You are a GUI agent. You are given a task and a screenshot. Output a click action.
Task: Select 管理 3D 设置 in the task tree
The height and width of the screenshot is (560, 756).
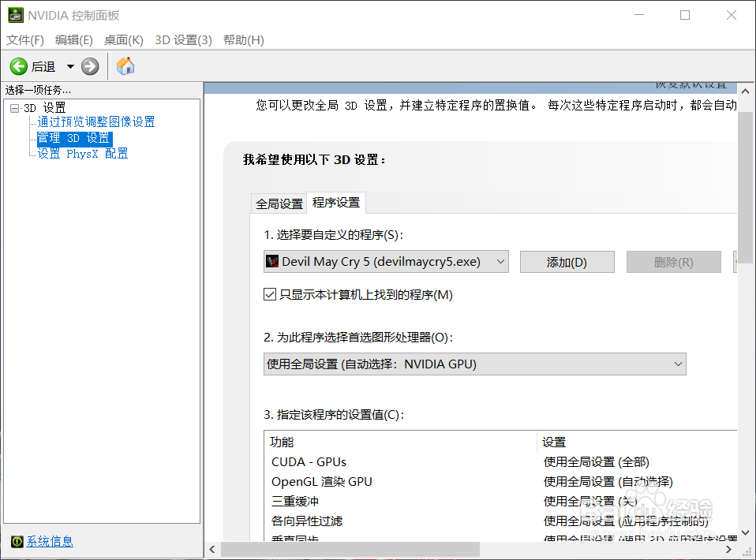tap(74, 138)
